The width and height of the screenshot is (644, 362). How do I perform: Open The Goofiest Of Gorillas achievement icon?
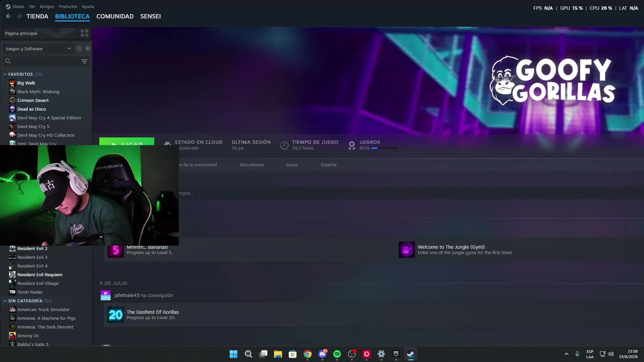pos(115,315)
